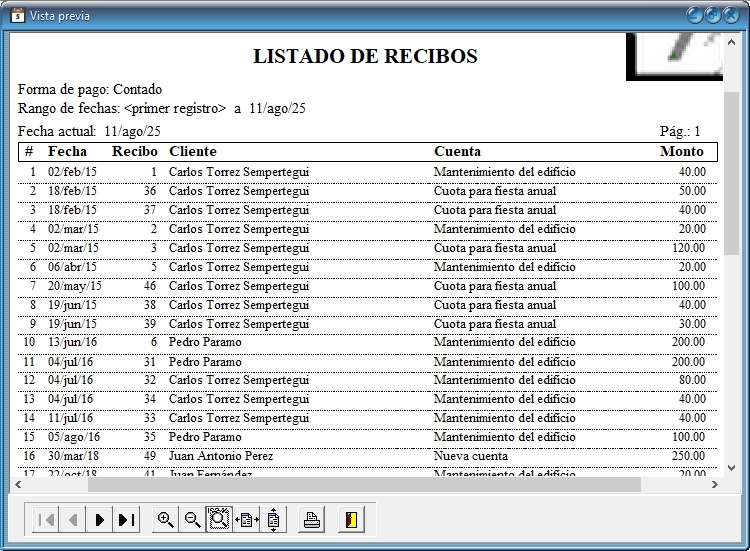Click receipt number 37 in row 3

click(x=150, y=210)
